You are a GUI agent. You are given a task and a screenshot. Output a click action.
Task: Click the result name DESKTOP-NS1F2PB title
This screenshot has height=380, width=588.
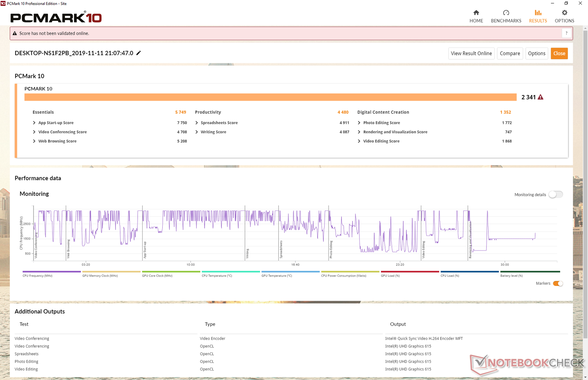pos(74,53)
